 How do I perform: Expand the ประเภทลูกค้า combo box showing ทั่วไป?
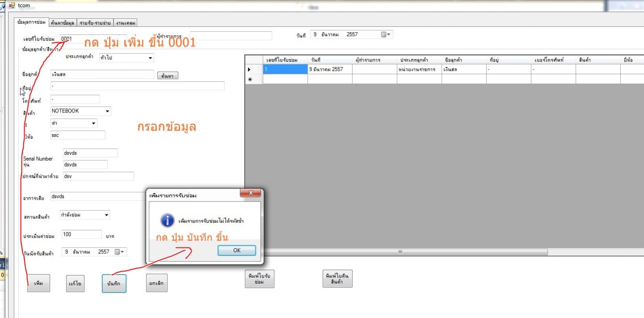(x=150, y=58)
